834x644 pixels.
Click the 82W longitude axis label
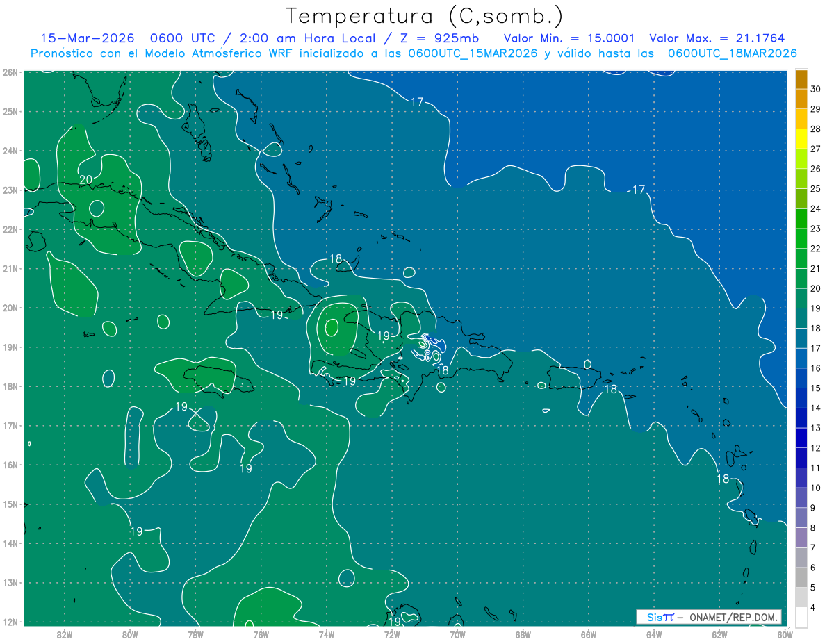pos(65,634)
